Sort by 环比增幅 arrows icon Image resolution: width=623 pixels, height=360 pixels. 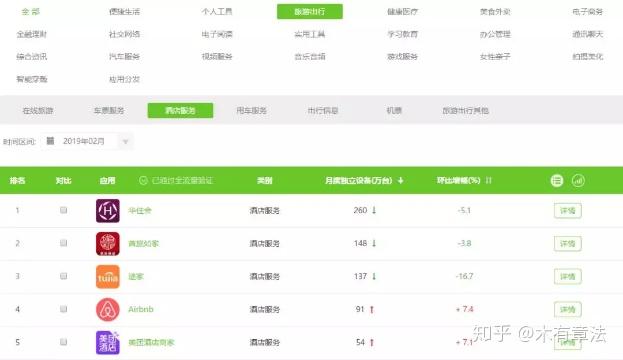pyautogui.click(x=489, y=181)
